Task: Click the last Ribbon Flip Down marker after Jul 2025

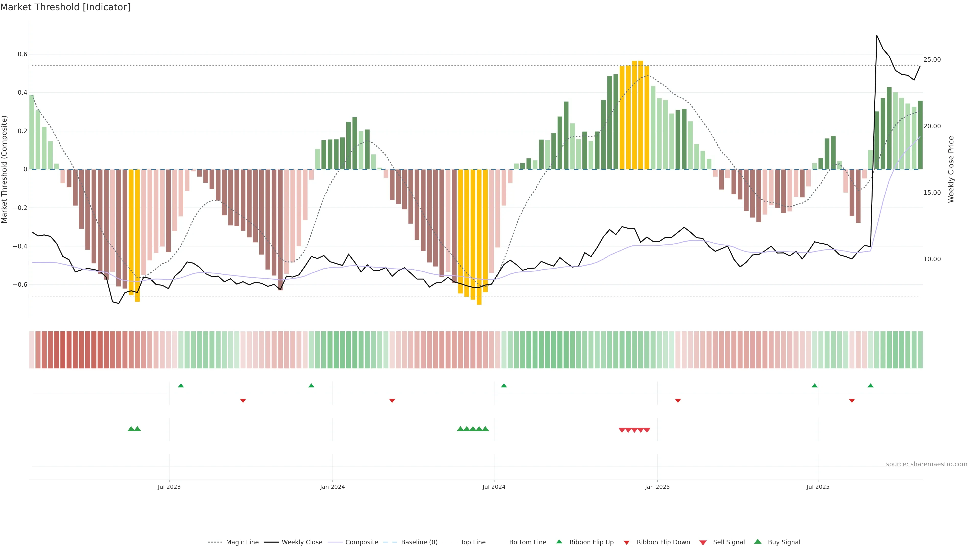Action: click(x=852, y=400)
